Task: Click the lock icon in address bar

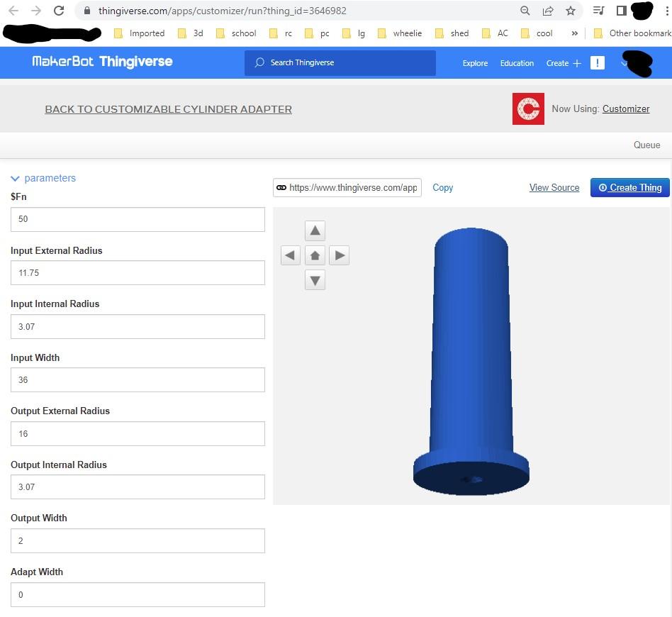Action: click(x=87, y=11)
